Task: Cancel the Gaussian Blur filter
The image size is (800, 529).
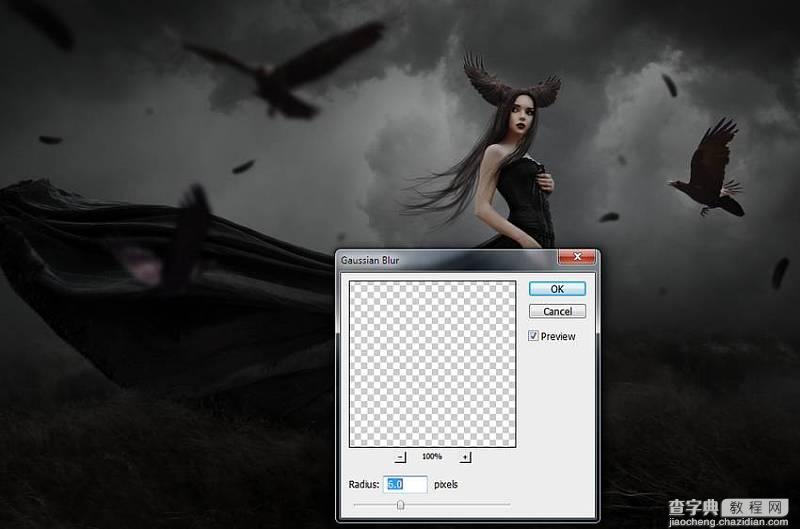Action: point(557,311)
